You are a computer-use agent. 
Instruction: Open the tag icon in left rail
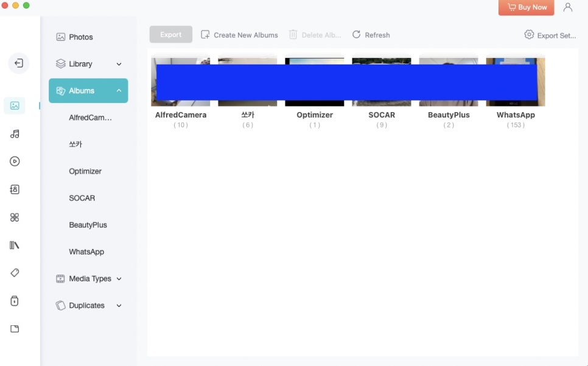click(15, 273)
